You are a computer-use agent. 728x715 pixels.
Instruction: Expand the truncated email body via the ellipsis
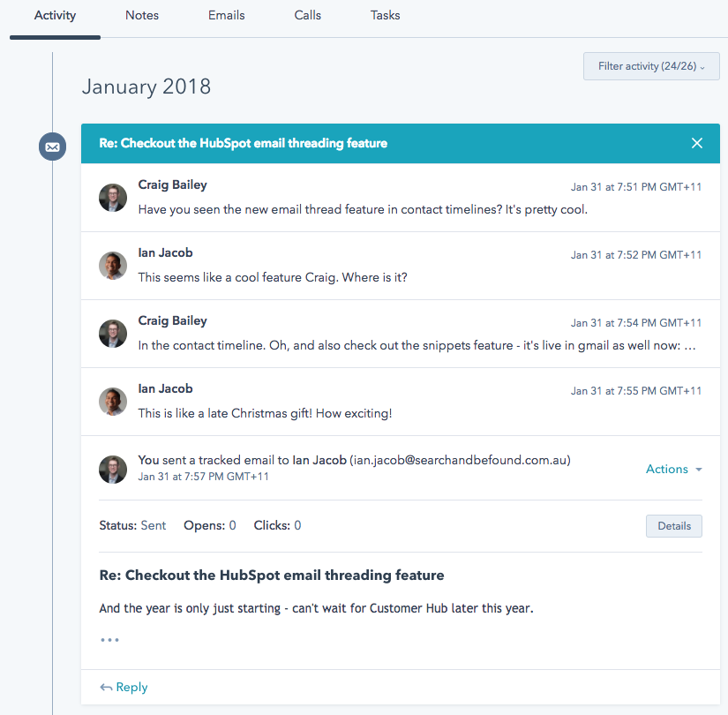pyautogui.click(x=109, y=639)
